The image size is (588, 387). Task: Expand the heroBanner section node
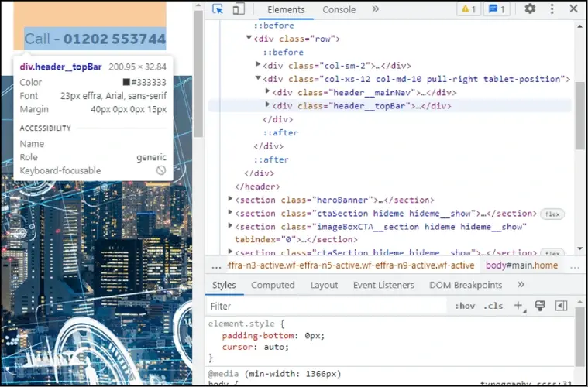click(230, 199)
